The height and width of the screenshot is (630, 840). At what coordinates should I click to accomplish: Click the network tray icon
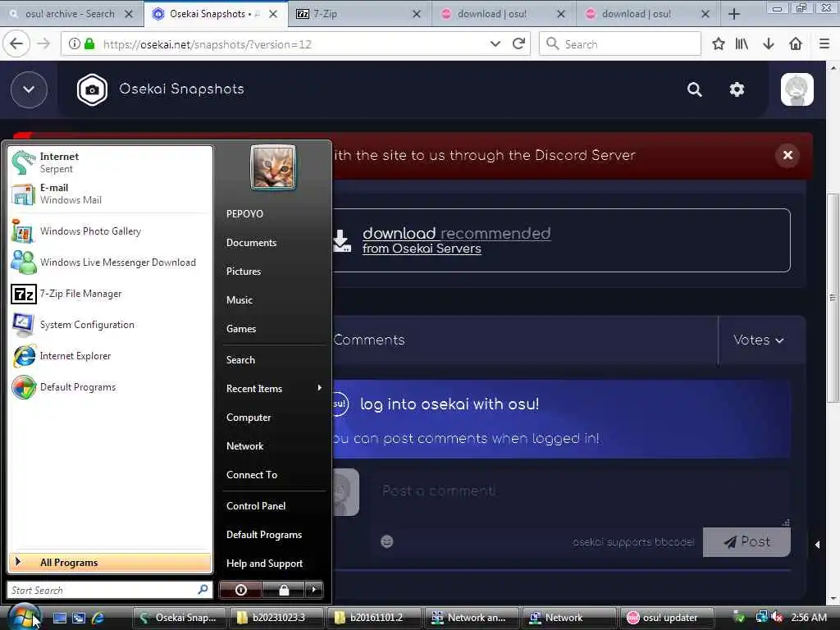click(761, 617)
